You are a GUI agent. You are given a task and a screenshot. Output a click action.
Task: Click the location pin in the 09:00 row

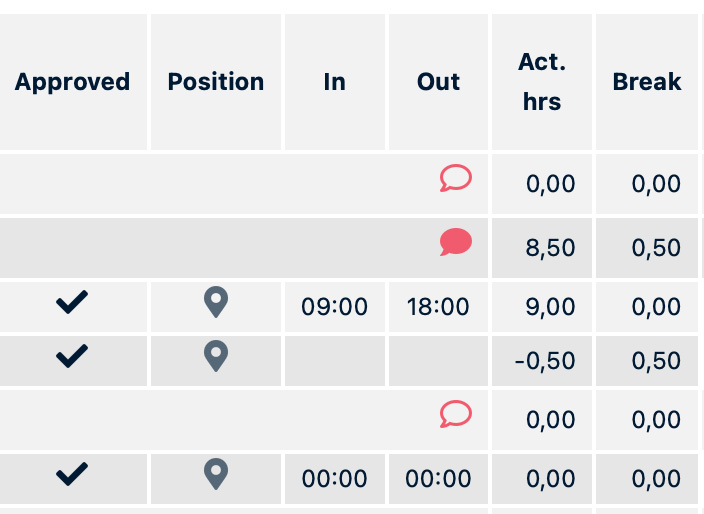tap(216, 302)
